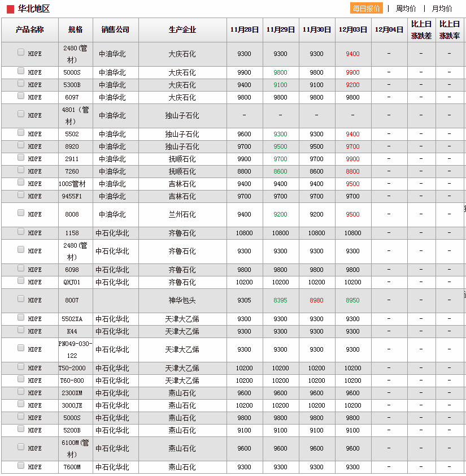Open the 周均价 tab

[406, 8]
